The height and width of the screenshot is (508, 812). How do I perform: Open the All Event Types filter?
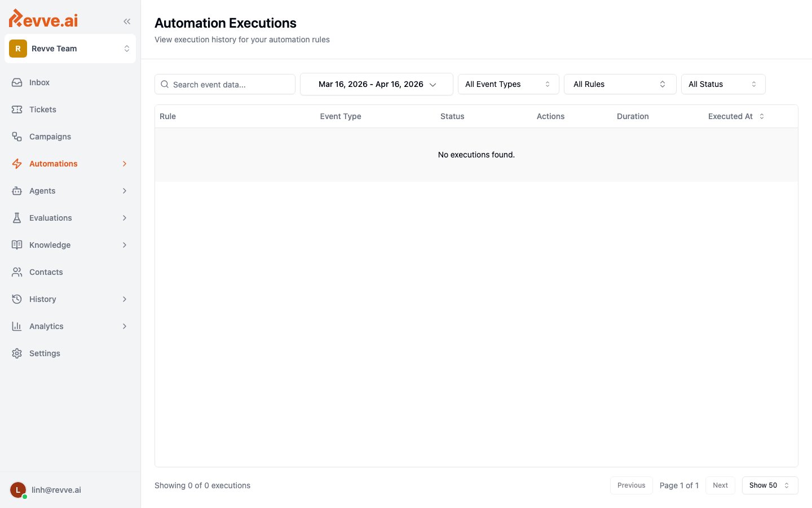coord(509,84)
